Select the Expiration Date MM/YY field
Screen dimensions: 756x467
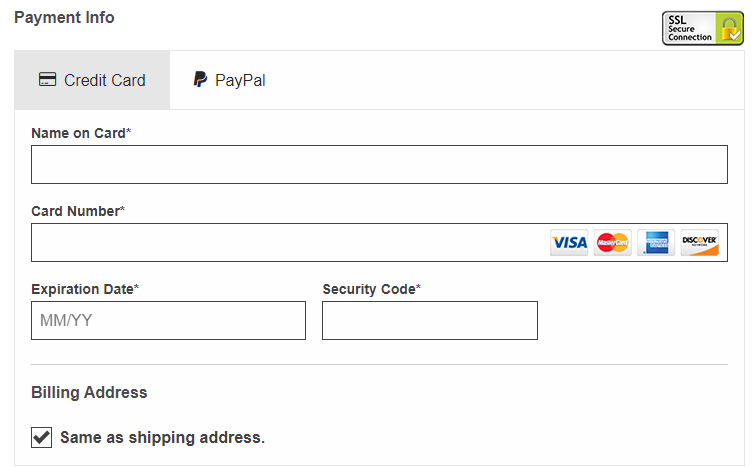tap(168, 321)
